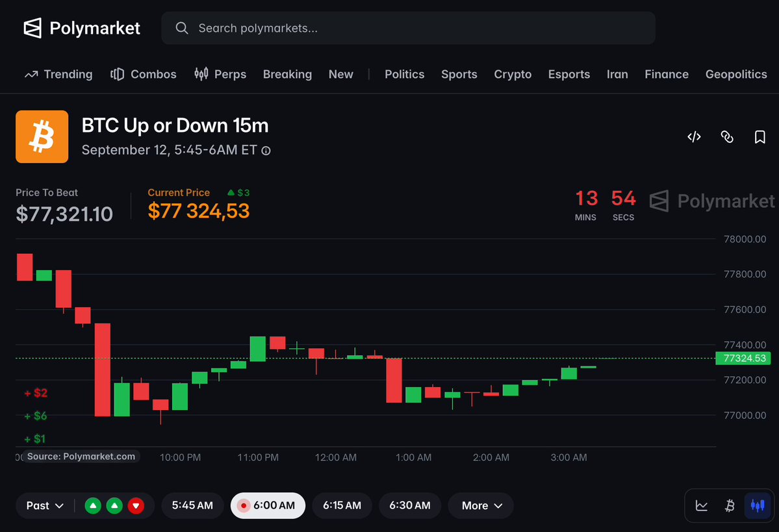The width and height of the screenshot is (779, 532).
Task: Bookmark this BTC market
Action: pyautogui.click(x=760, y=136)
